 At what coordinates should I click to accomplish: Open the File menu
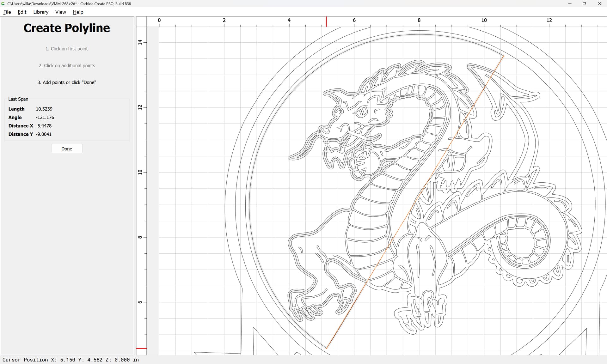pyautogui.click(x=7, y=12)
